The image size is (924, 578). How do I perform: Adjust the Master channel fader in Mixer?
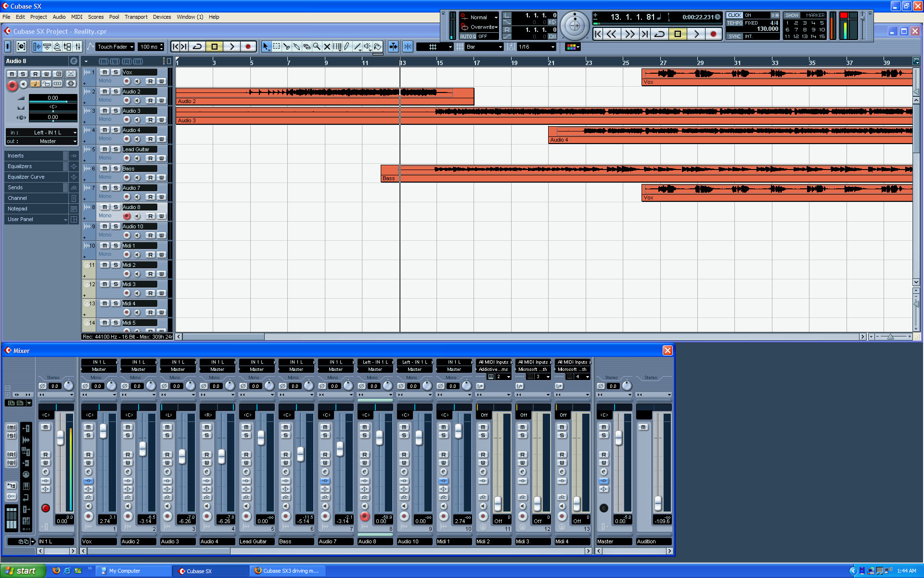click(618, 438)
